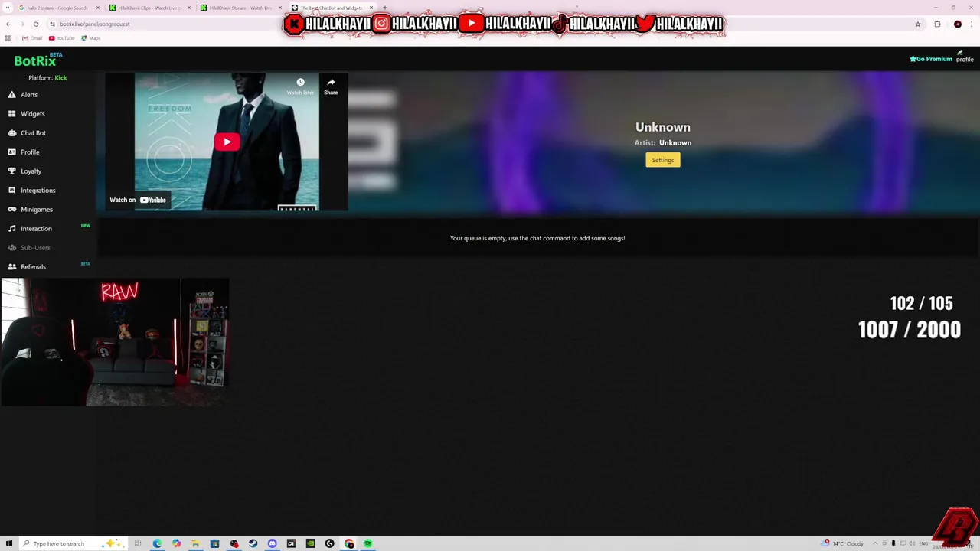Open NVIDIA app taskbar icon
This screenshot has width=980, height=551.
pos(310,543)
